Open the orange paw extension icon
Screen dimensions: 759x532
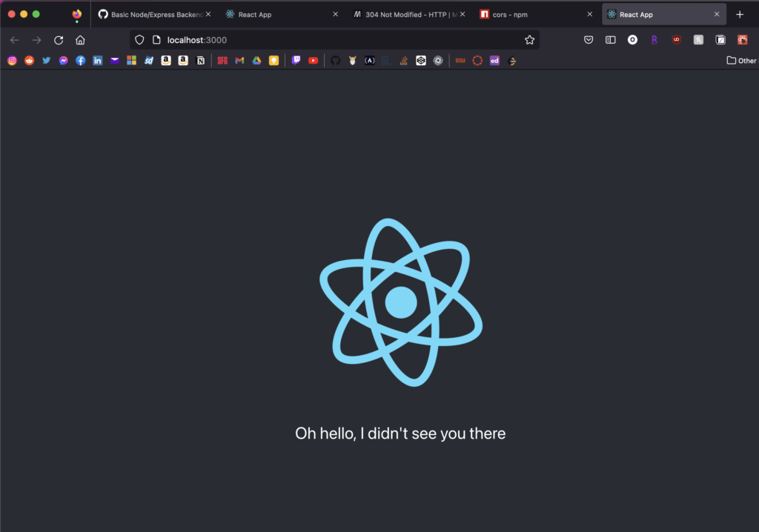743,40
